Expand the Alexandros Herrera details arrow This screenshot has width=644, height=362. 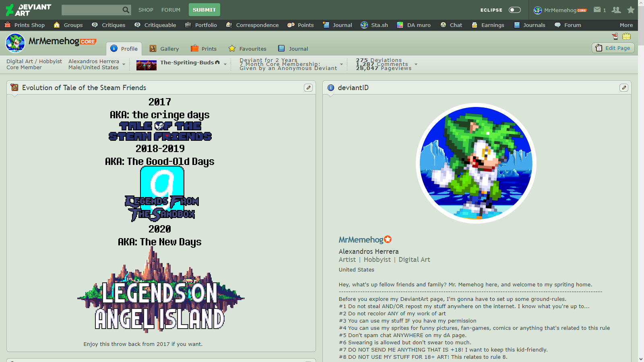[x=124, y=64]
